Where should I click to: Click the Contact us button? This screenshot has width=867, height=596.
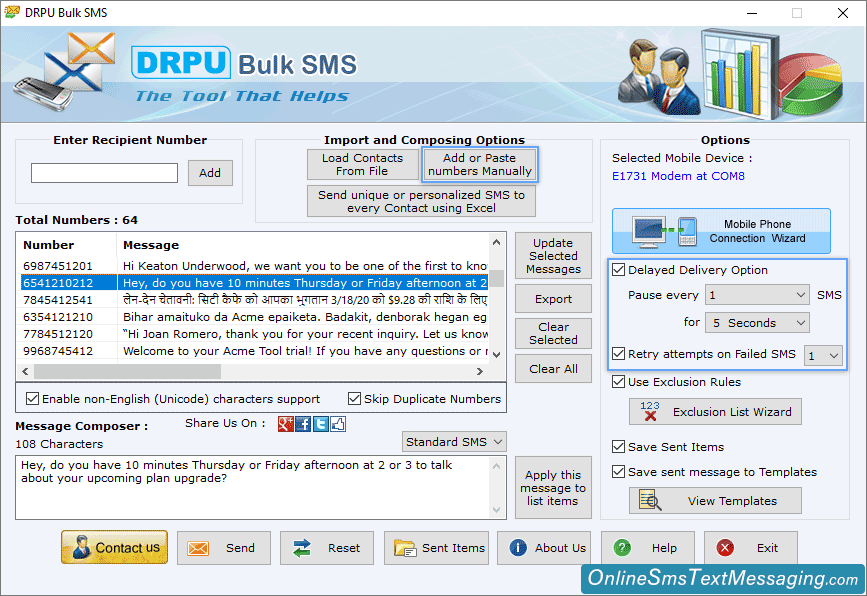point(114,547)
